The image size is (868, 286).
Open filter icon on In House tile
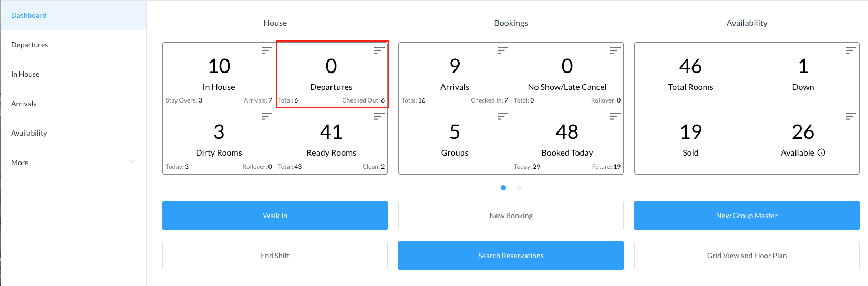(266, 50)
